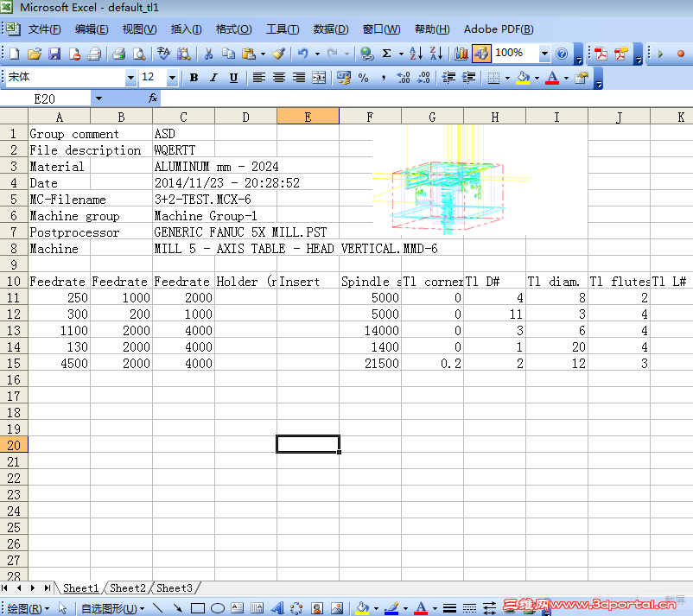Apply the yellow Fill Color swatch in formatting toolbar

524,79
